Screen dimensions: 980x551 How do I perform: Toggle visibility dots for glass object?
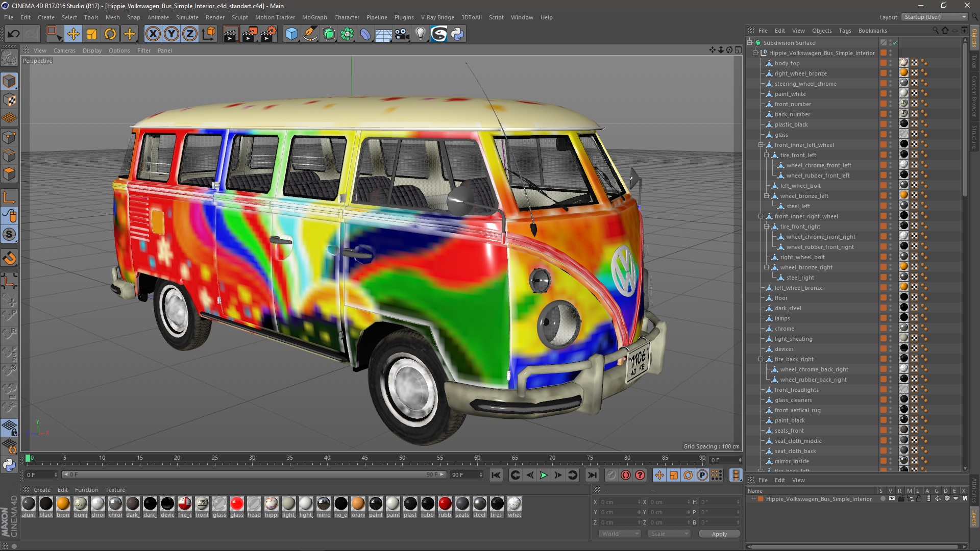point(891,135)
